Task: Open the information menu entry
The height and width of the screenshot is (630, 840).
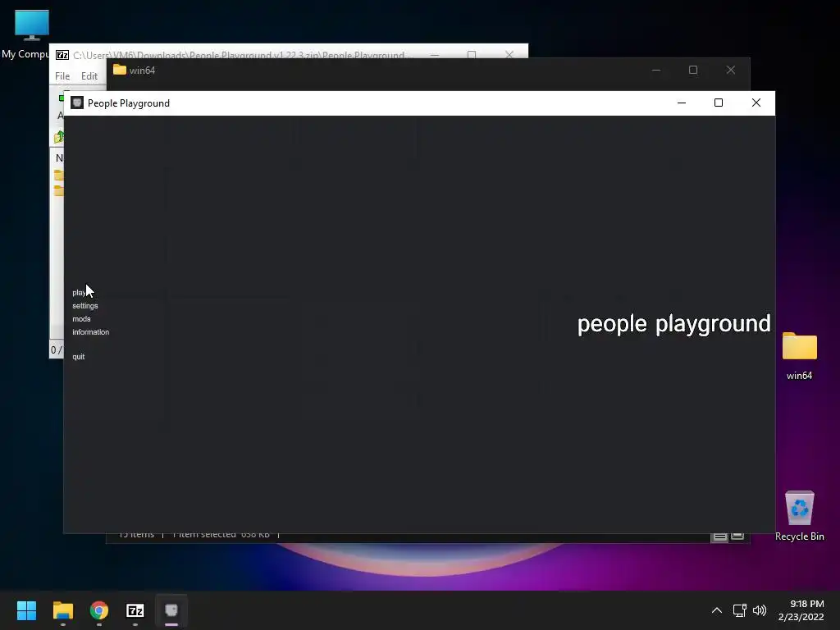Action: (x=90, y=332)
